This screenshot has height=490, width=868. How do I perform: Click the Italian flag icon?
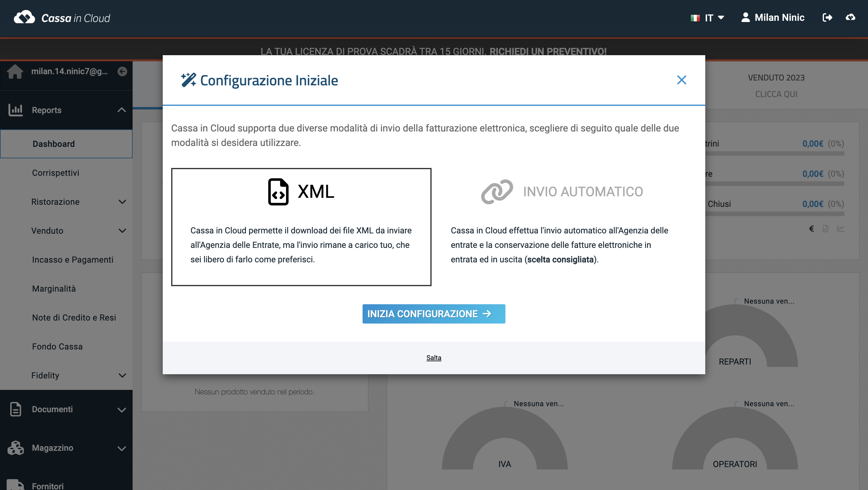click(x=695, y=18)
